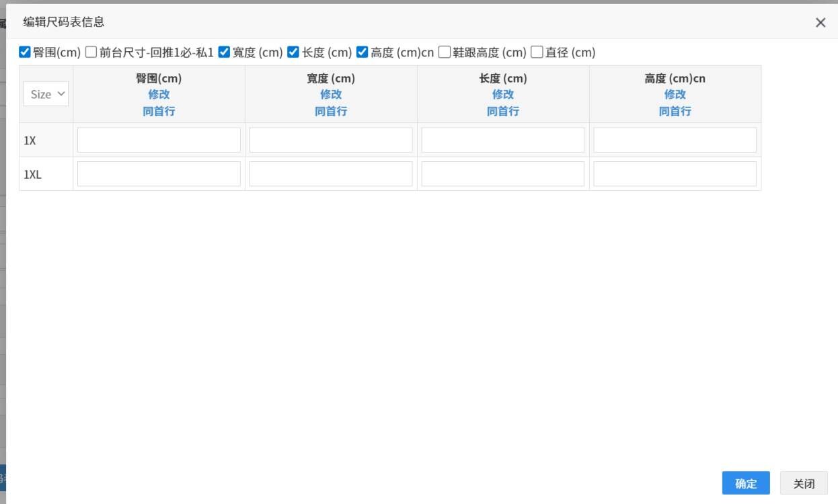Screen dimensions: 838x504
Task: Disable the 高度 (cm)cn checkbox
Action: [363, 52]
